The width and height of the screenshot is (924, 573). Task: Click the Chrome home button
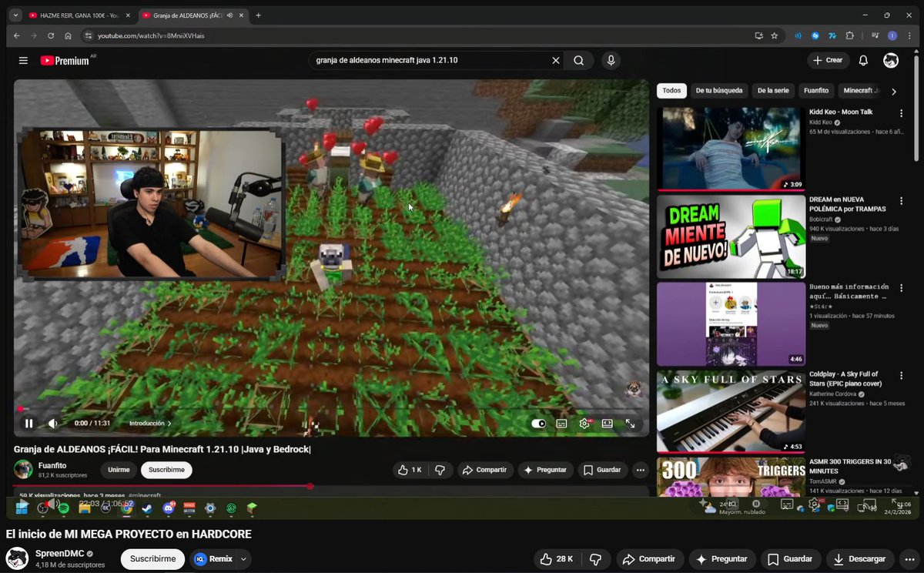(x=68, y=35)
